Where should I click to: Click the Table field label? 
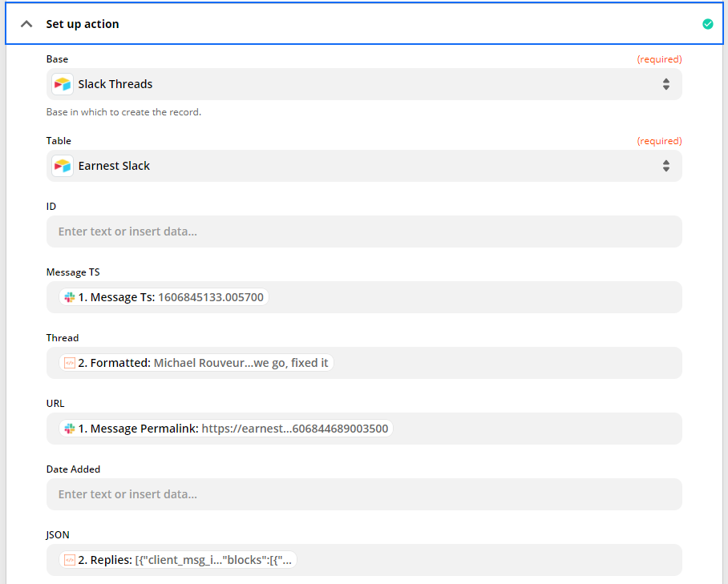pos(59,141)
